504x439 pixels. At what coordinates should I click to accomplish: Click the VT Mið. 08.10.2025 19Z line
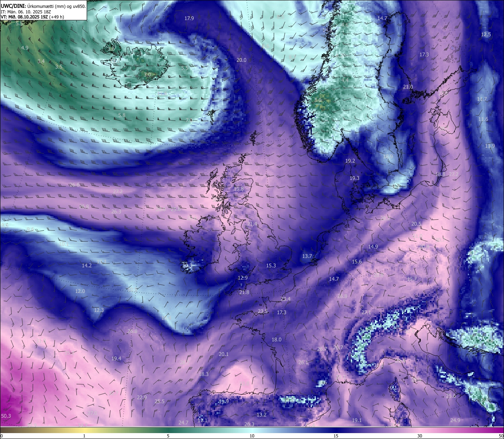[32, 17]
